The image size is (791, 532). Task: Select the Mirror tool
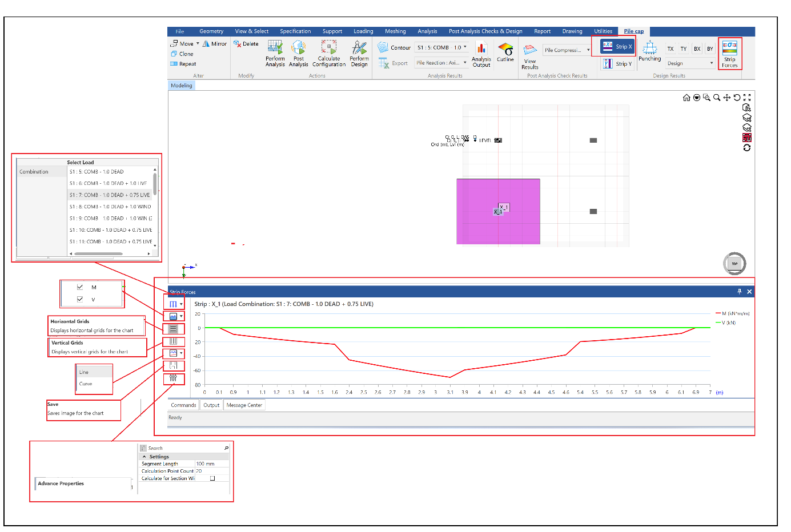coord(214,43)
